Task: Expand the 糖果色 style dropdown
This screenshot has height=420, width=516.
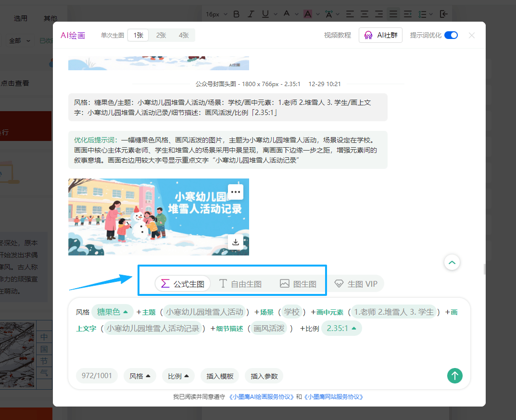Action: pos(113,312)
